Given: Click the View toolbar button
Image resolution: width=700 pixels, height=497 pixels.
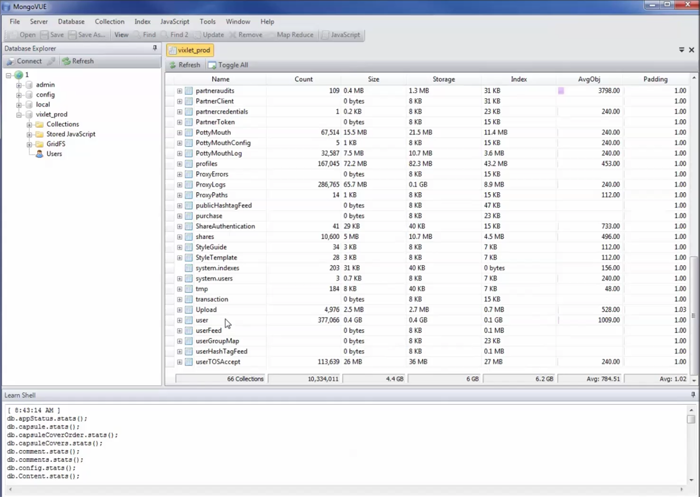Looking at the screenshot, I should click(121, 35).
